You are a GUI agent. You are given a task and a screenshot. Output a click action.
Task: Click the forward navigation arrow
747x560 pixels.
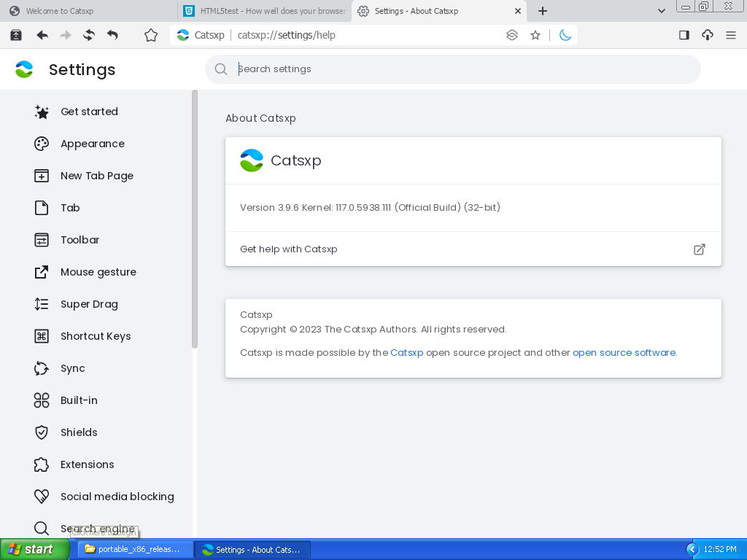tap(65, 35)
